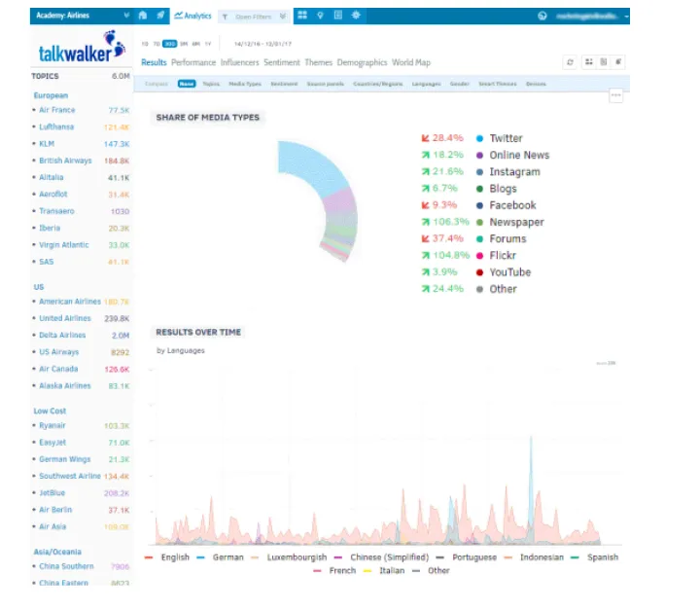The height and width of the screenshot is (611, 700).
Task: Select the 30D time range
Action: coord(169,44)
